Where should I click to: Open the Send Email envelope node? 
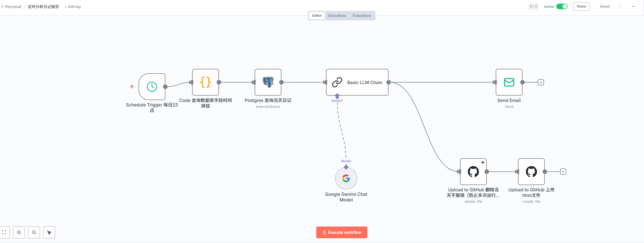click(509, 82)
